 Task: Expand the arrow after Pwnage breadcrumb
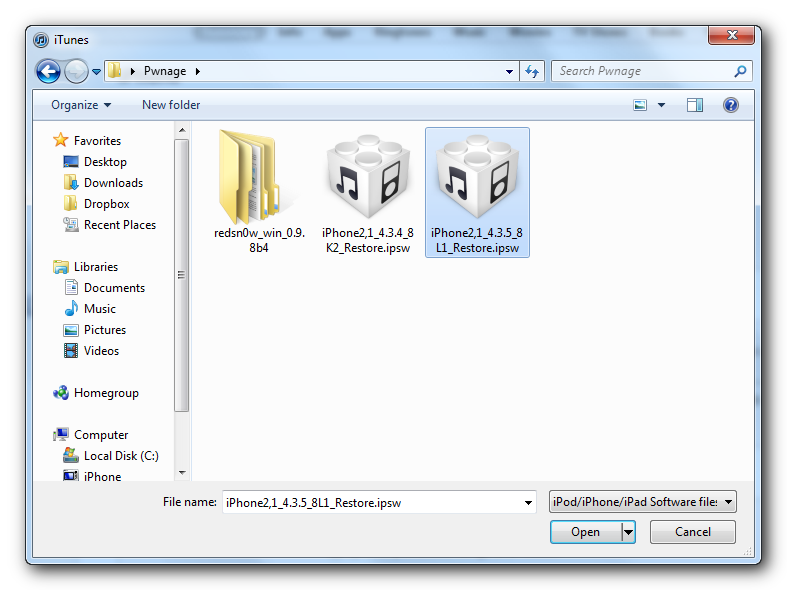click(198, 71)
